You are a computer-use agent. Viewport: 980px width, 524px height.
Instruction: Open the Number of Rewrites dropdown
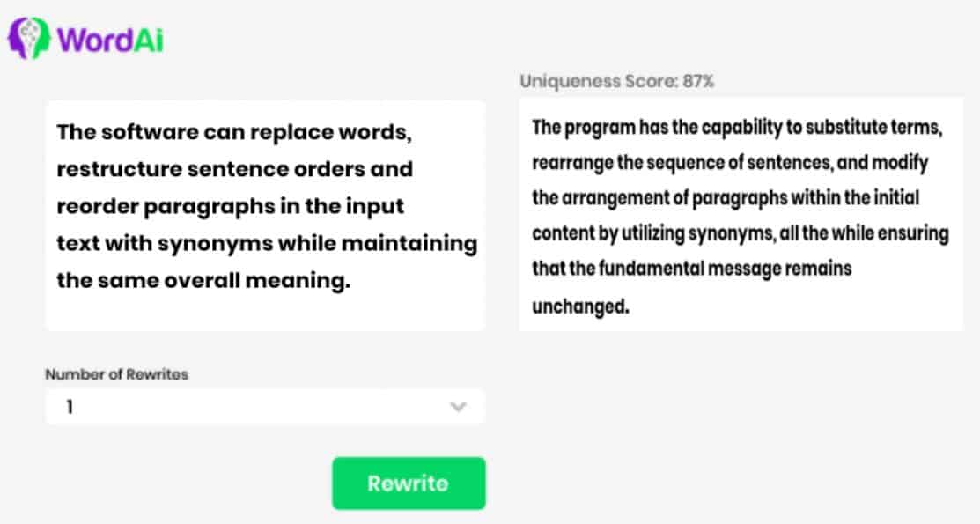(x=264, y=407)
